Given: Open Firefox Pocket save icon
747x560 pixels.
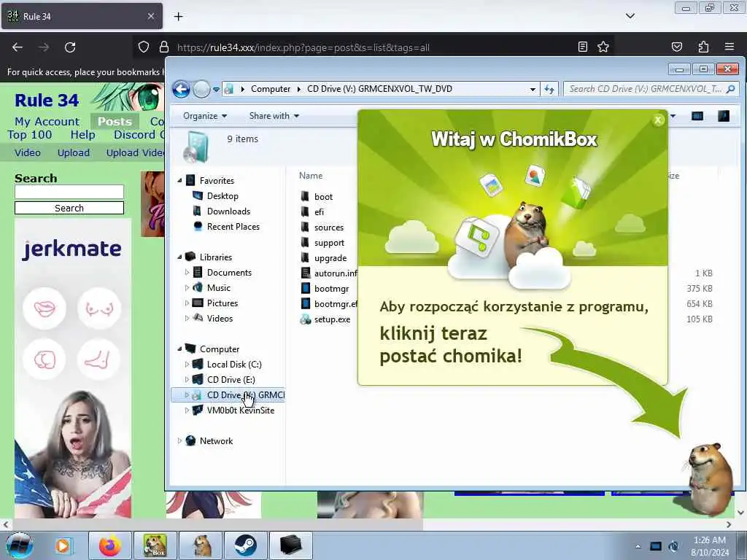Looking at the screenshot, I should tap(676, 47).
